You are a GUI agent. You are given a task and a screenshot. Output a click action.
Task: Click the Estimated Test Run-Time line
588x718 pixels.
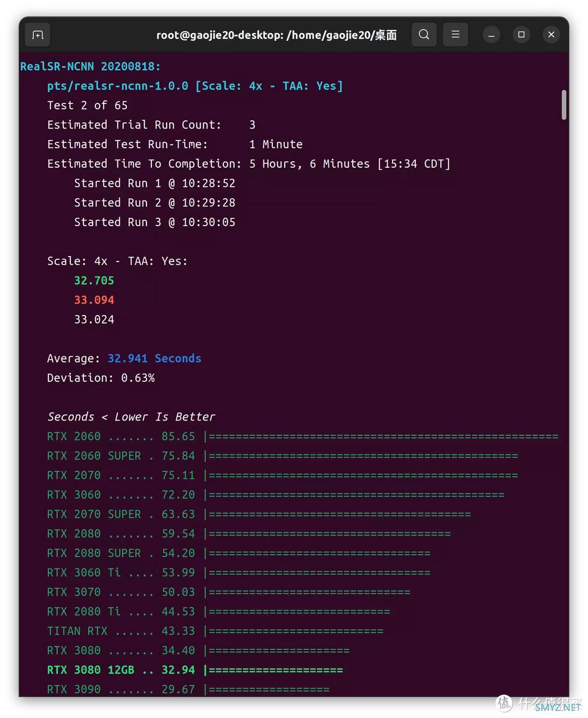coord(175,144)
